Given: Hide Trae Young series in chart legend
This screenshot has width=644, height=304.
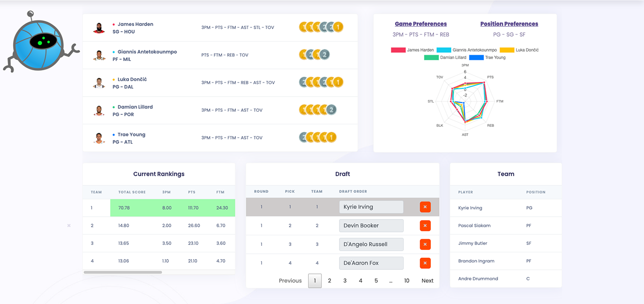Looking at the screenshot, I should pos(477,58).
